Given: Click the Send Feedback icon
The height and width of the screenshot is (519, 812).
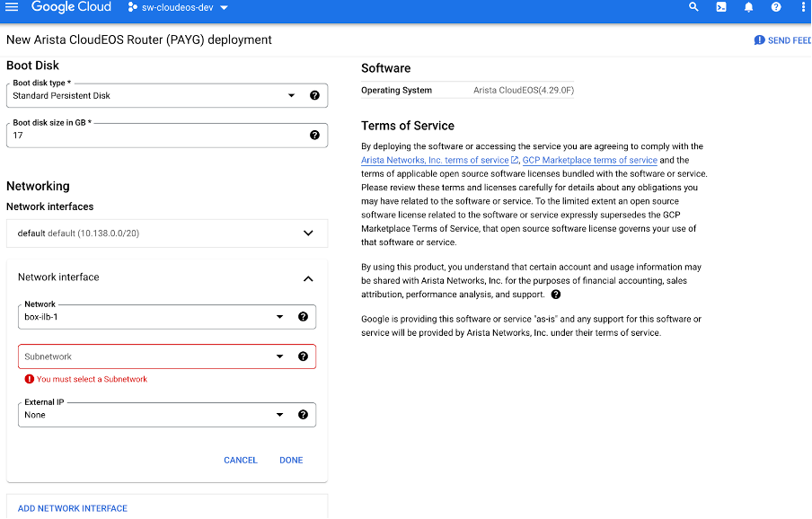Looking at the screenshot, I should [759, 40].
